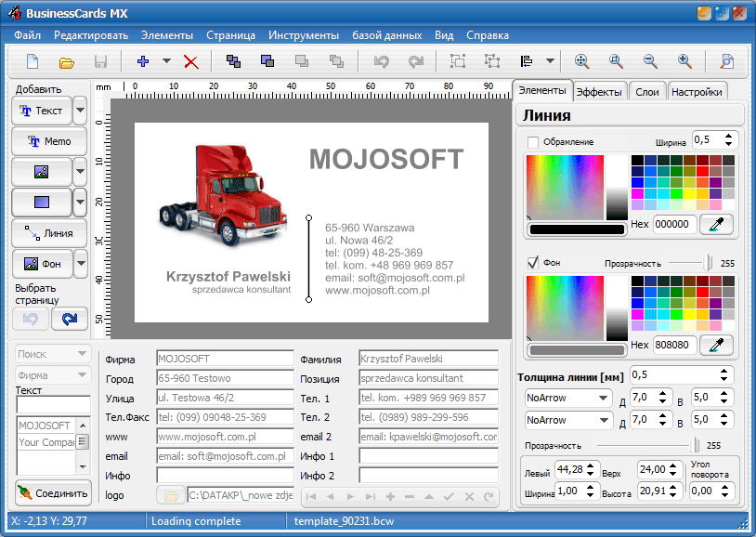Adjust the Фон Прозрачность slider
Image resolution: width=756 pixels, height=537 pixels.
coord(708,263)
